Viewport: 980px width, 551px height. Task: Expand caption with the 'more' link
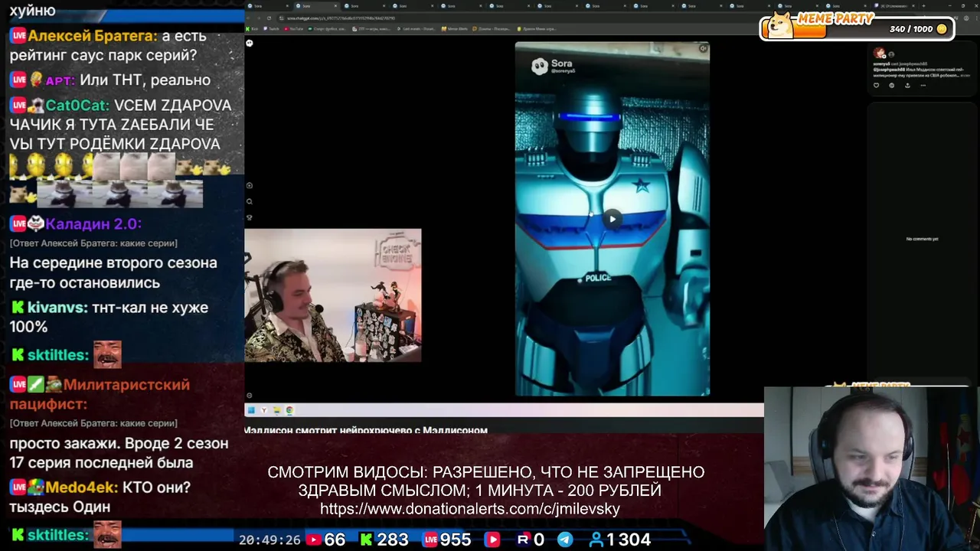pyautogui.click(x=965, y=76)
